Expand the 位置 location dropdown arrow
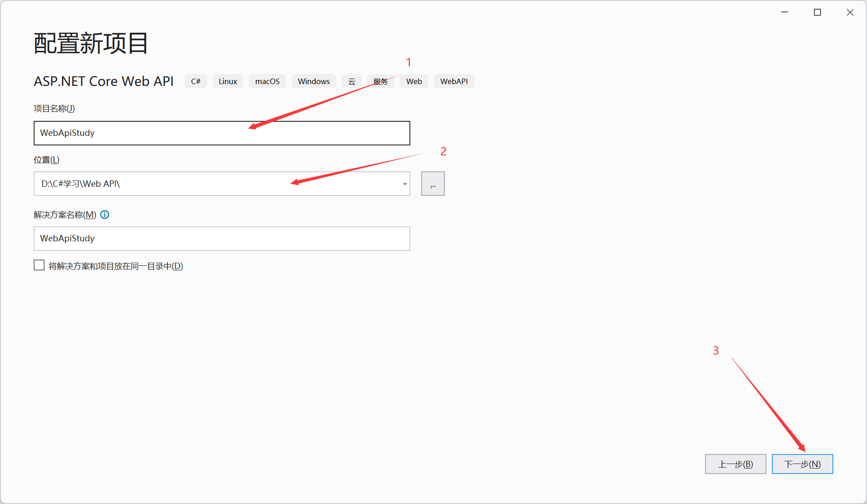 coord(404,184)
